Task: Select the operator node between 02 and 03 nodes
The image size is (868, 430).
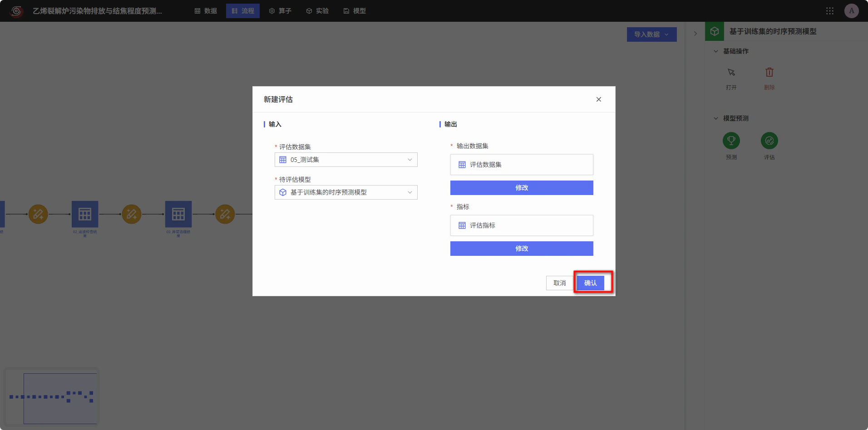Action: tap(132, 214)
